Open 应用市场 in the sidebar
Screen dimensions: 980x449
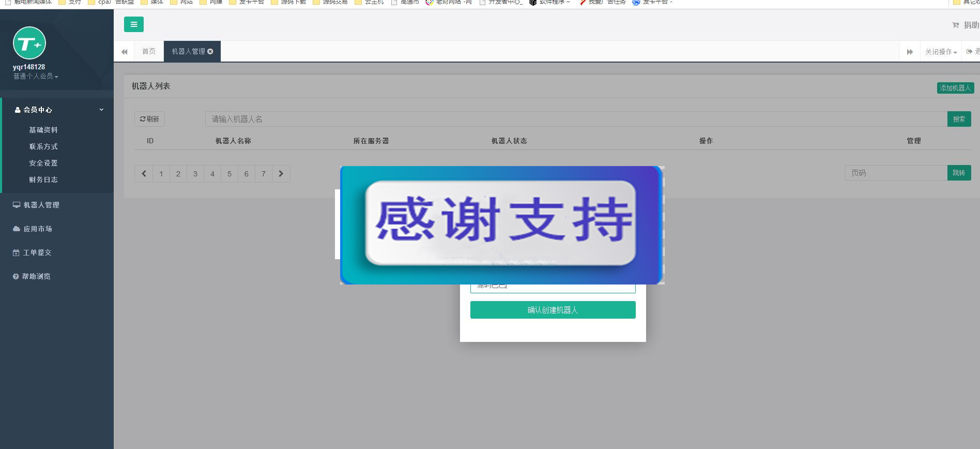37,229
